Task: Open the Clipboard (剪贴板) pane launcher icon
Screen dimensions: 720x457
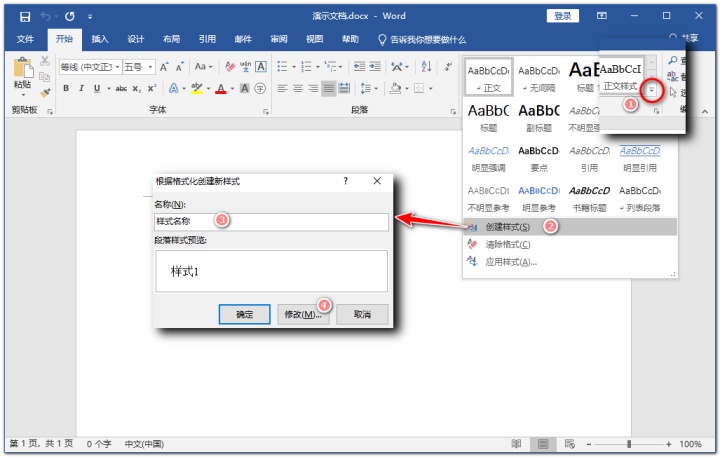Action: tap(50, 112)
